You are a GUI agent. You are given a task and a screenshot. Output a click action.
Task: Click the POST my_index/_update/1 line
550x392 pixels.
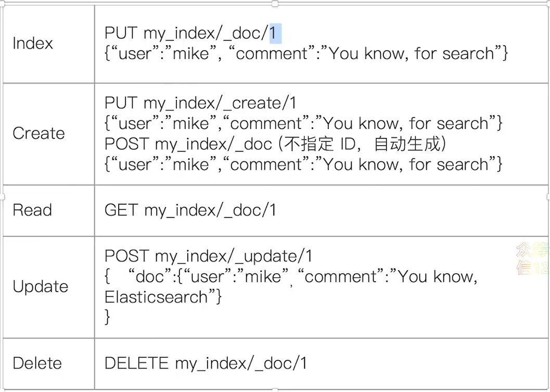click(x=208, y=256)
